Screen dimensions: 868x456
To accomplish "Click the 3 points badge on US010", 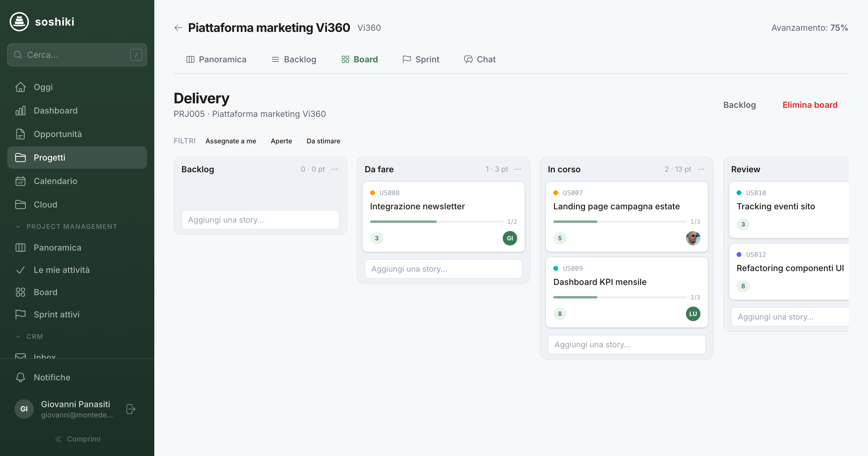I will coord(743,224).
